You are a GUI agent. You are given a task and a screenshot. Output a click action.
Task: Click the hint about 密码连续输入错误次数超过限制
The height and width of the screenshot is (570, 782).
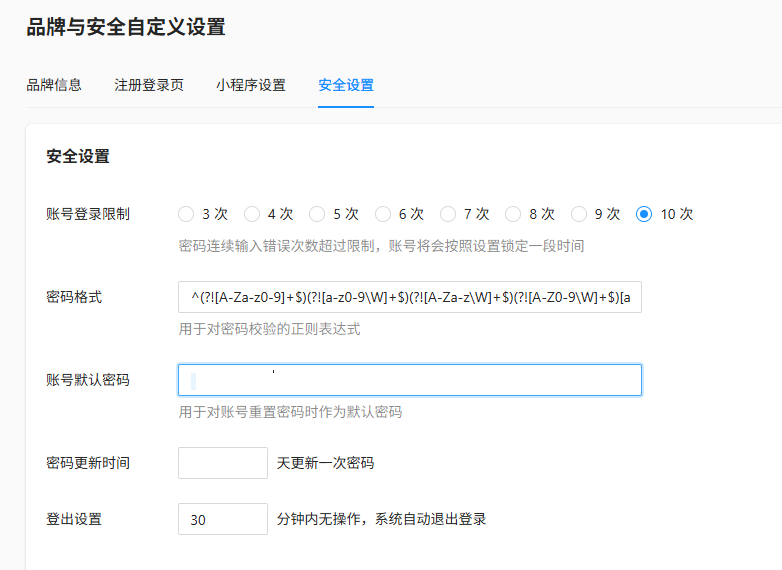(382, 246)
